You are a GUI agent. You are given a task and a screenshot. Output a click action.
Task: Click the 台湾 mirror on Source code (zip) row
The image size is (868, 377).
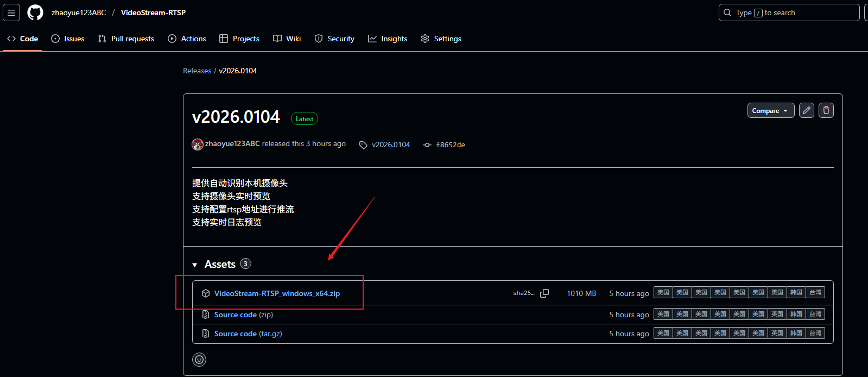[815, 314]
